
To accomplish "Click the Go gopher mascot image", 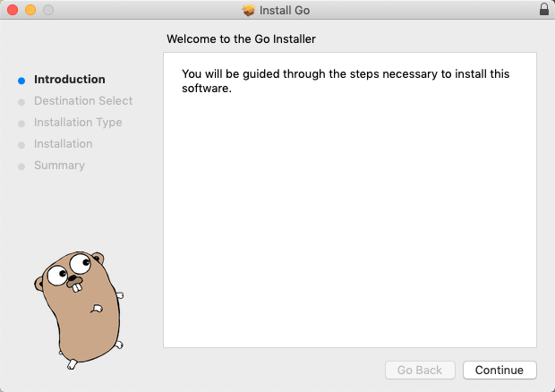I will click(80, 310).
